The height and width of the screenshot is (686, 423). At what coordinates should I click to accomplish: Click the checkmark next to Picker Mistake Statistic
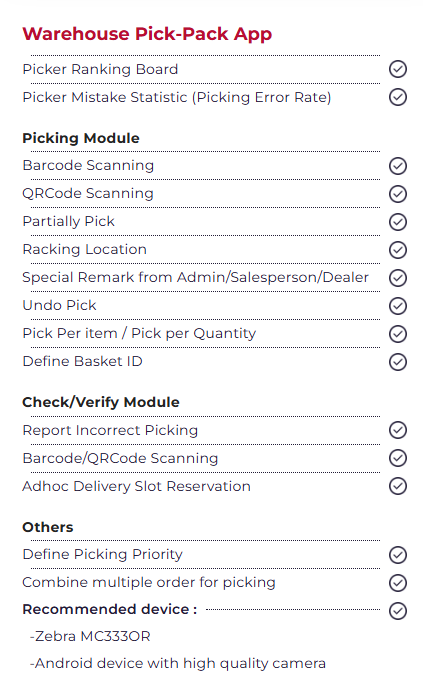pyautogui.click(x=398, y=97)
